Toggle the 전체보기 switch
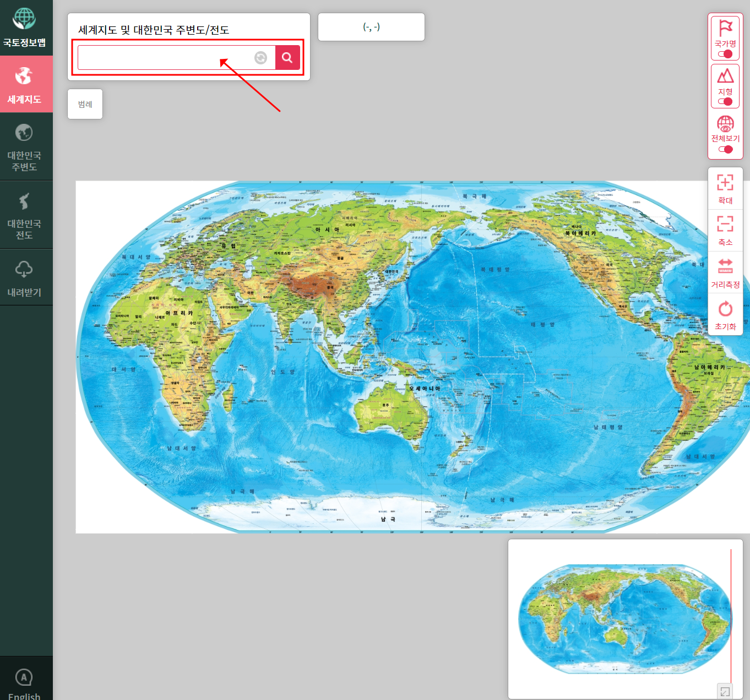 [x=725, y=149]
